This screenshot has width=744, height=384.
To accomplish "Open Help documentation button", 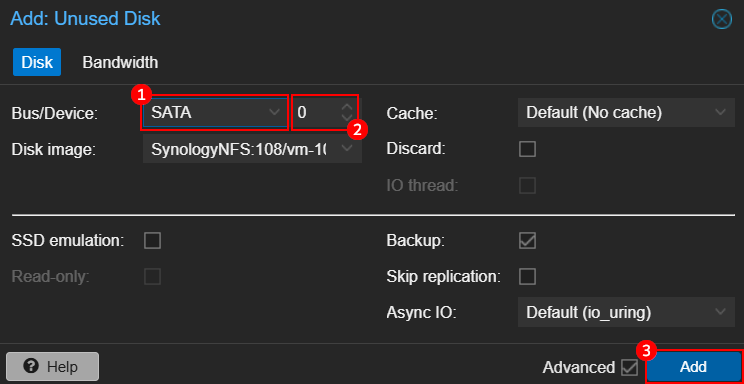I will point(52,366).
